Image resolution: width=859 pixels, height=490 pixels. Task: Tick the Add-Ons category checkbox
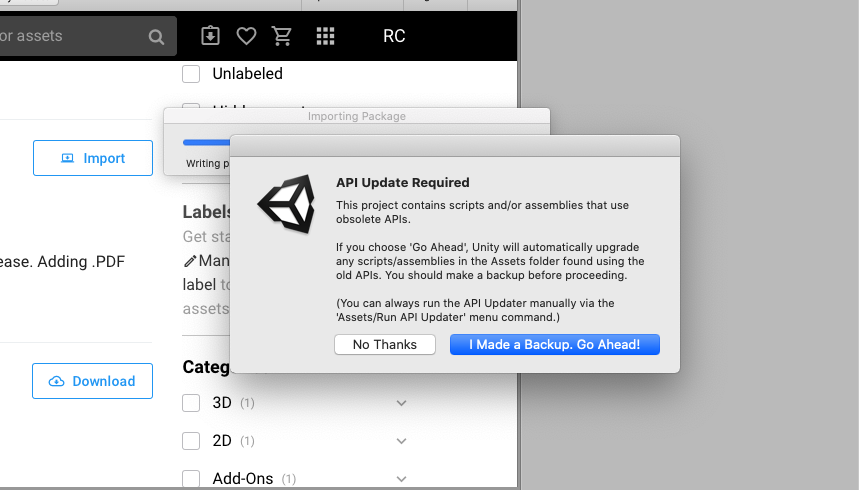191,478
